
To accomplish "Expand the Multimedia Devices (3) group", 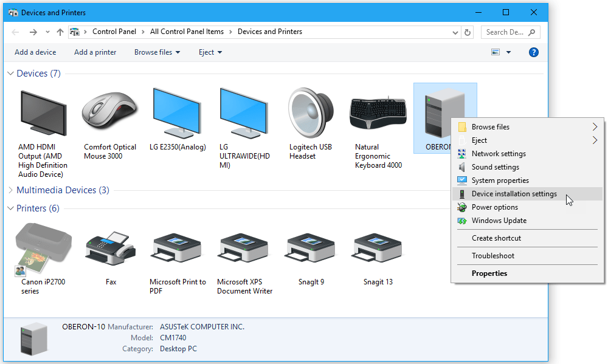I will pyautogui.click(x=11, y=190).
